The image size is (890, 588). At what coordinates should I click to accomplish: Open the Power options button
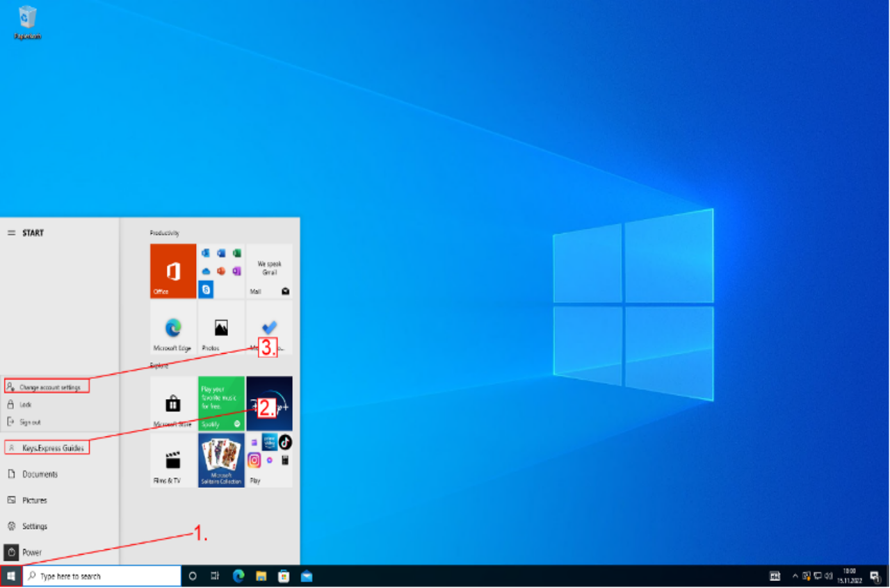(11, 553)
